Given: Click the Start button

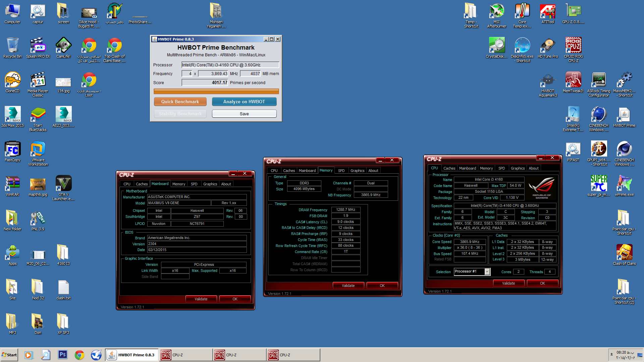Looking at the screenshot, I should (9, 355).
